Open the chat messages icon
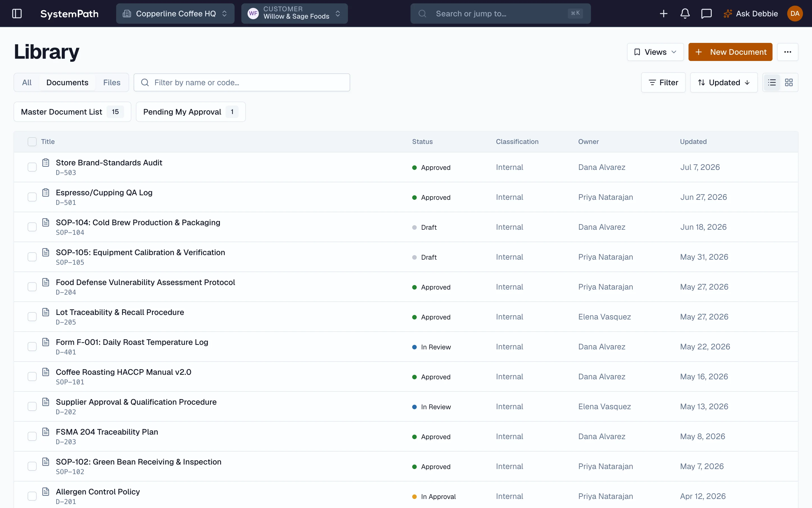 click(x=706, y=14)
